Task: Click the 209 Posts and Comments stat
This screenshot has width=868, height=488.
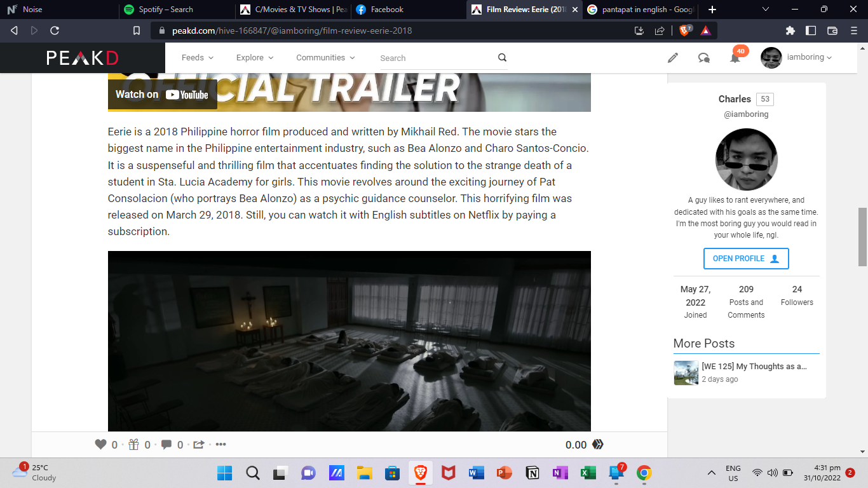Action: point(746,302)
